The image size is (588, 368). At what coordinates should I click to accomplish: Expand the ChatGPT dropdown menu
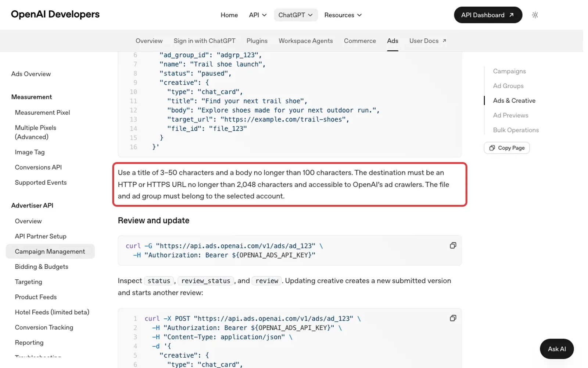pos(295,15)
